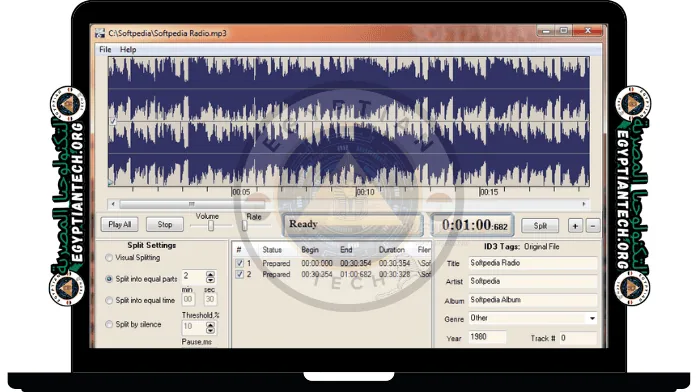Viewport: 698px width, 392px height.
Task: Click the 00:05 timeline marker
Action: [241, 192]
